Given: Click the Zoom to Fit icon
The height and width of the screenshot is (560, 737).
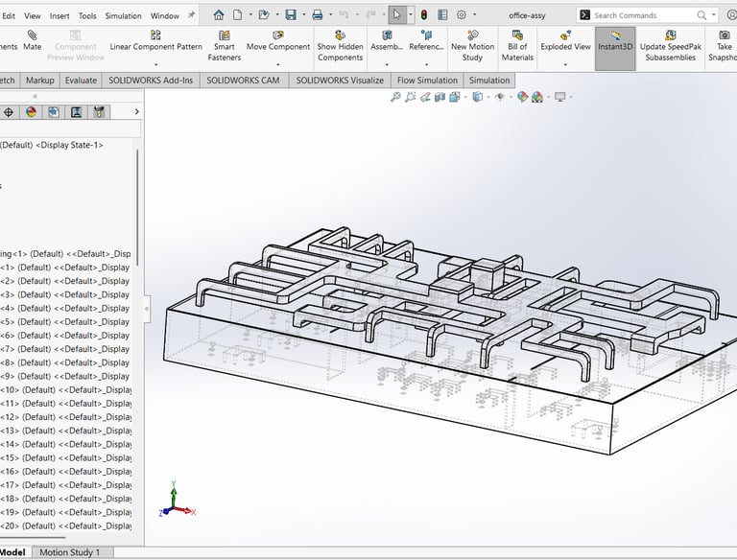Looking at the screenshot, I should (x=395, y=97).
